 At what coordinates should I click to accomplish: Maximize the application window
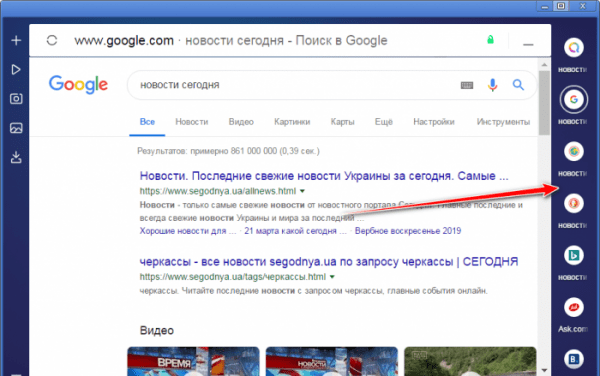coord(561,6)
